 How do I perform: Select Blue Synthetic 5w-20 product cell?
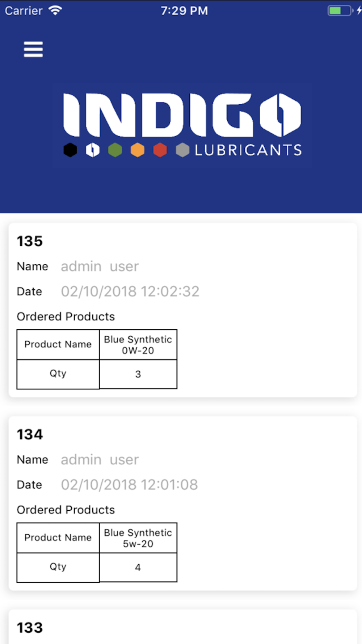click(138, 538)
